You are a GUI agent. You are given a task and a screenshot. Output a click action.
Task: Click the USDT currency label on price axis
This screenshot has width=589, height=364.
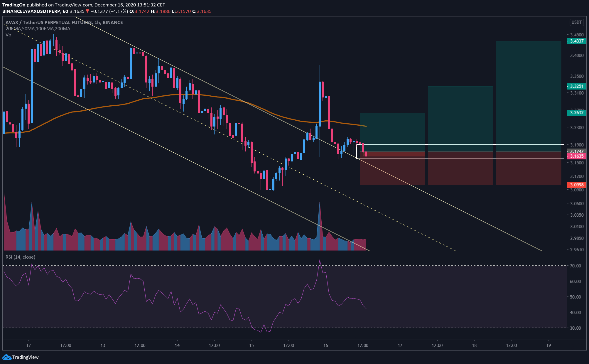[x=576, y=22]
